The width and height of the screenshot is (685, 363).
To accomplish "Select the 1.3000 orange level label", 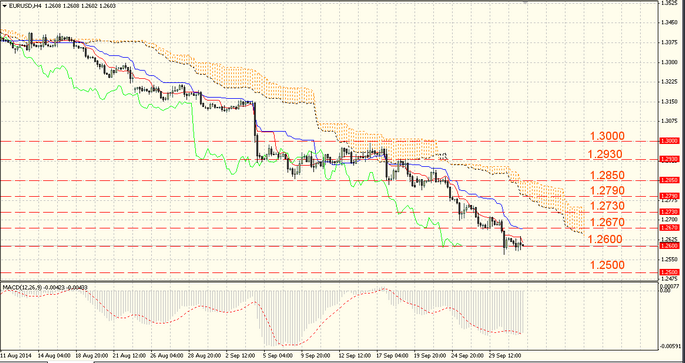I will (x=607, y=136).
